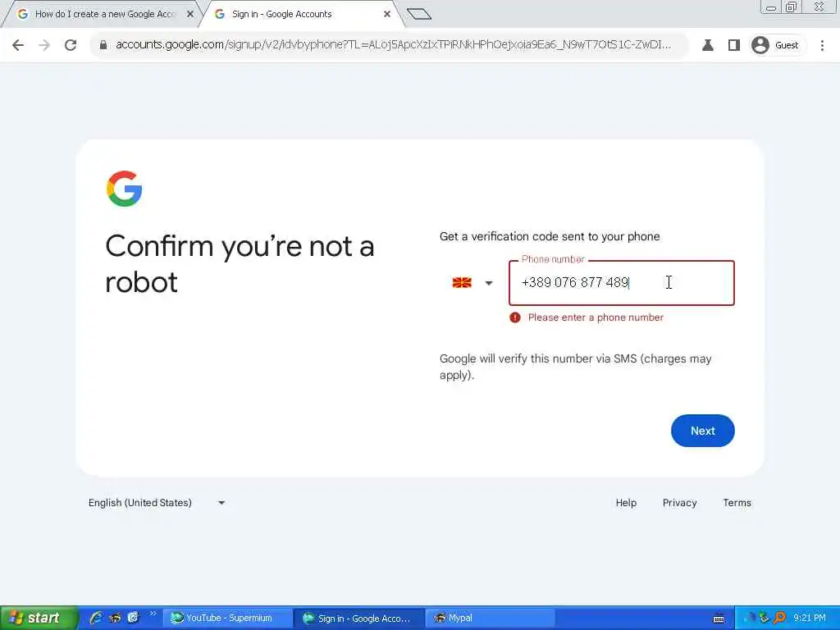Click the Google logo on the sign-up card
This screenshot has width=840, height=630.
pos(125,189)
